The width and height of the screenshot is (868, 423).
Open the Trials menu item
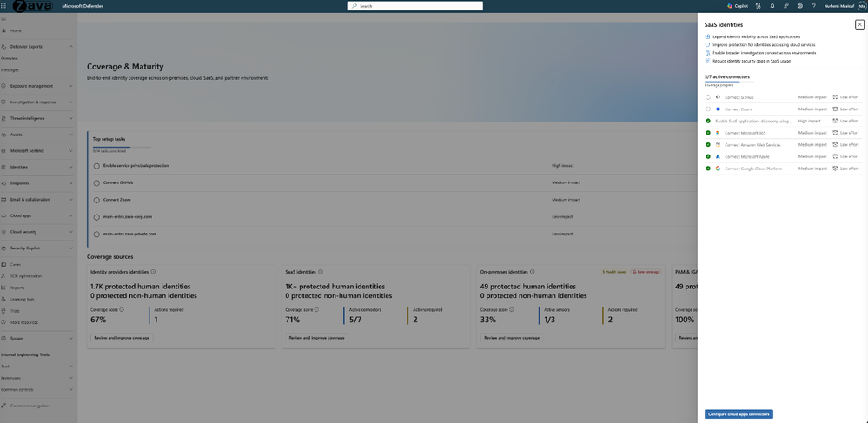(15, 311)
